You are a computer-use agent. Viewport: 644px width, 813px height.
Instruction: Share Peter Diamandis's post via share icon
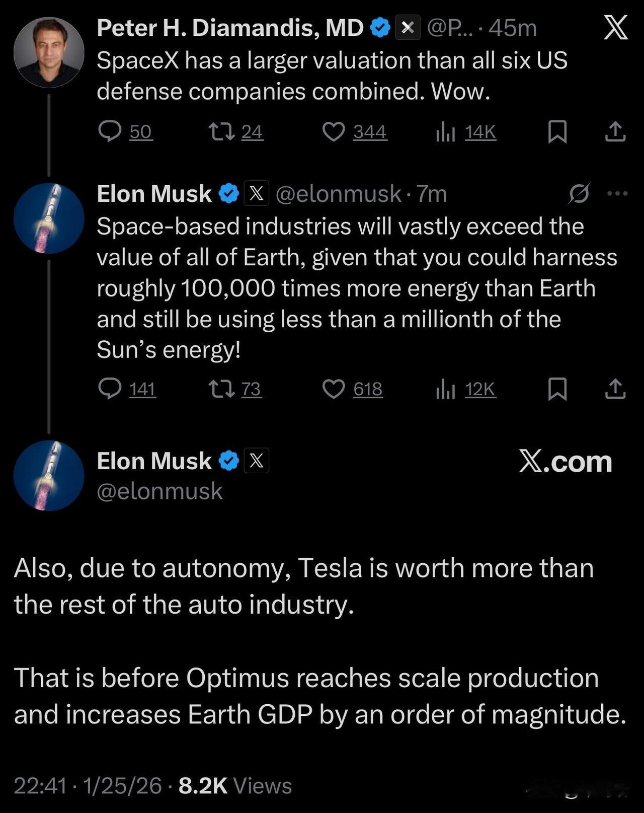point(615,131)
